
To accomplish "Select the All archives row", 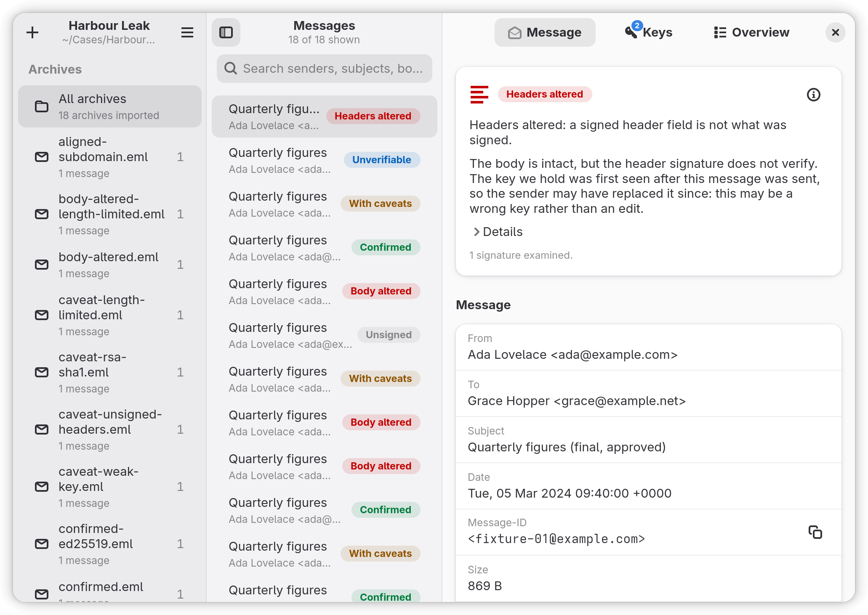I will [x=110, y=106].
